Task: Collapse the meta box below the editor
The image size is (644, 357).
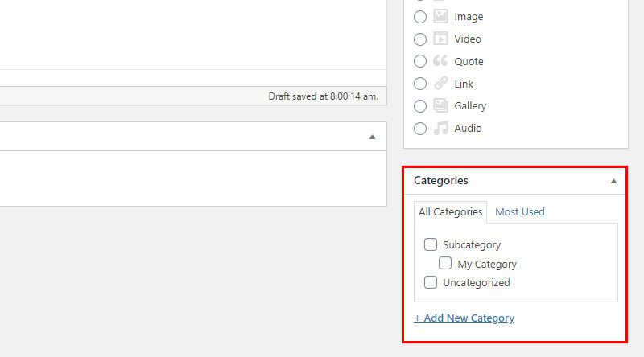Action: [x=372, y=137]
